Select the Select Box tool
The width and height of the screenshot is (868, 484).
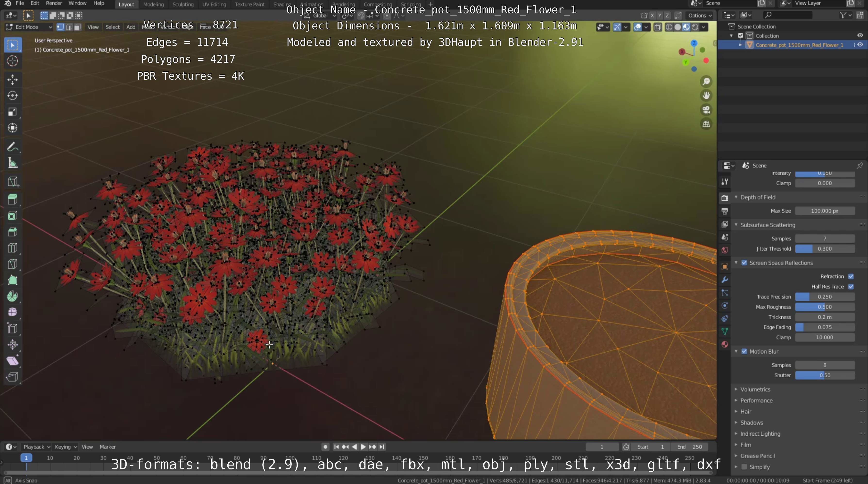[x=13, y=45]
